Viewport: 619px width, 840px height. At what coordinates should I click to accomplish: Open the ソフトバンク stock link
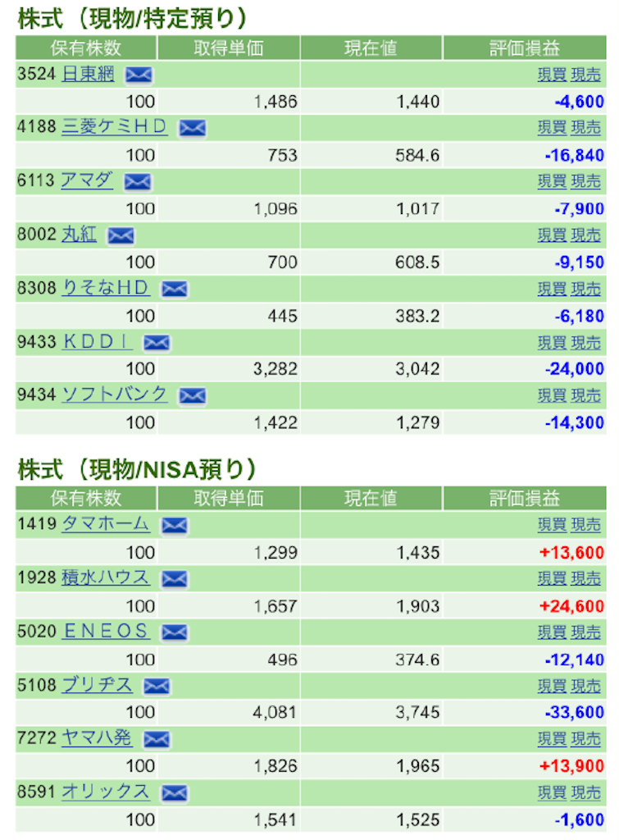pos(115,395)
